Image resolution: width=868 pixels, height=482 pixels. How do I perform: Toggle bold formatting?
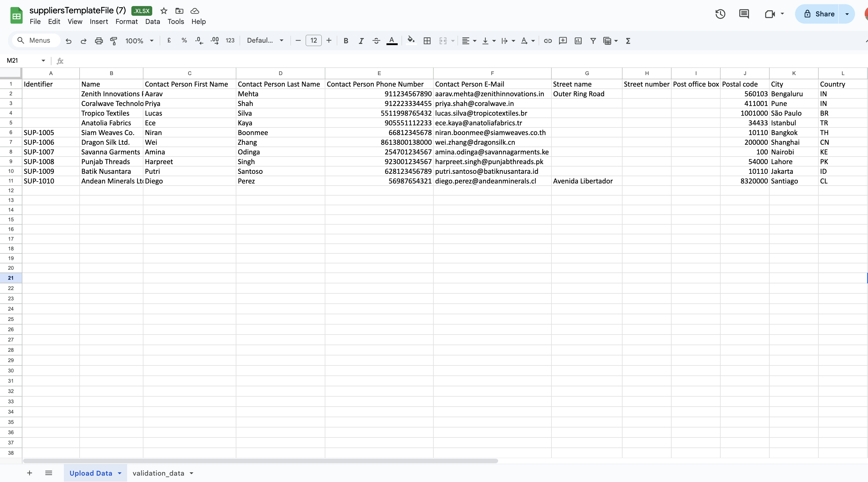346,41
